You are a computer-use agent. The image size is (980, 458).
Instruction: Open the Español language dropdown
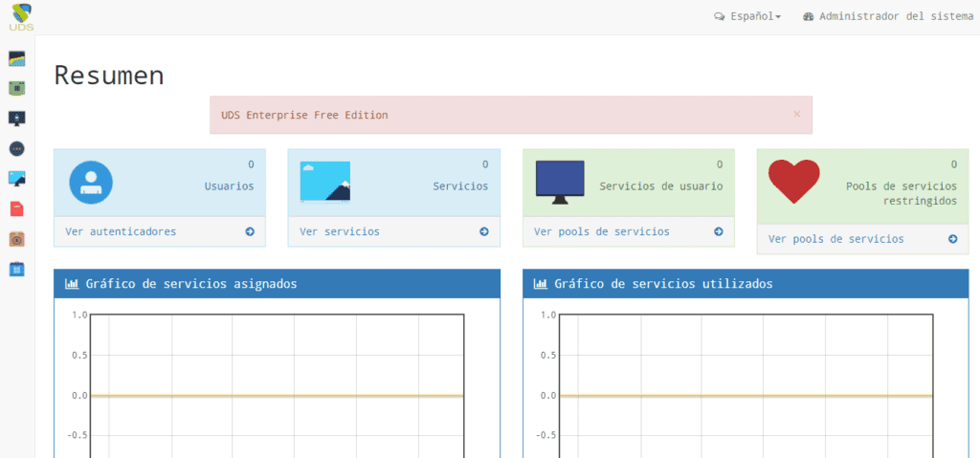(747, 17)
